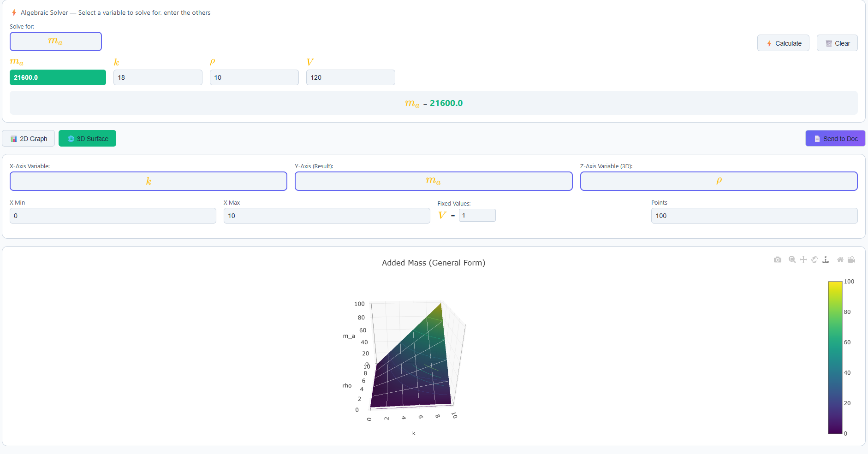This screenshot has height=454, width=868.
Task: Click the chart title "Added Mass (General Form)"
Action: (434, 263)
